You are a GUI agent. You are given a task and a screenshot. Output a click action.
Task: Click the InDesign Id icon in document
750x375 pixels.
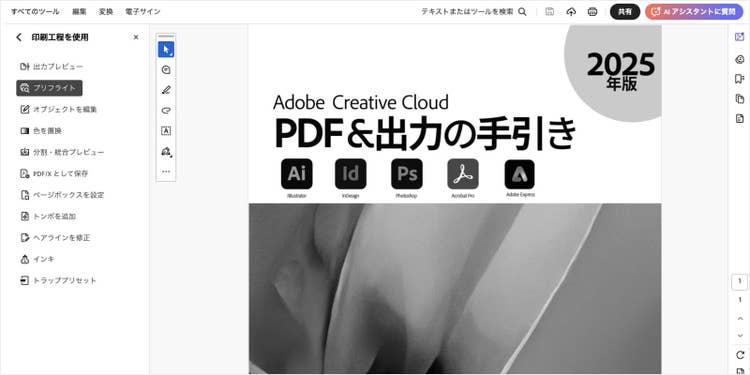point(351,174)
